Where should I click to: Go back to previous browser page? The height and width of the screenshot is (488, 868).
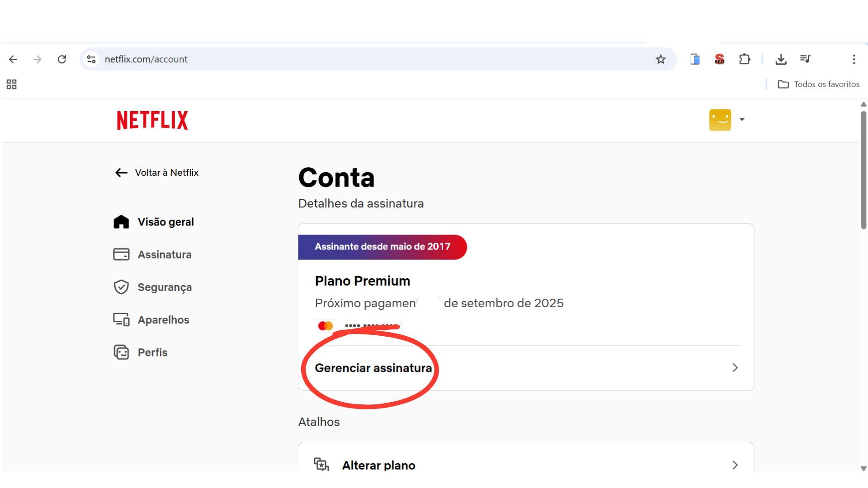click(x=13, y=59)
